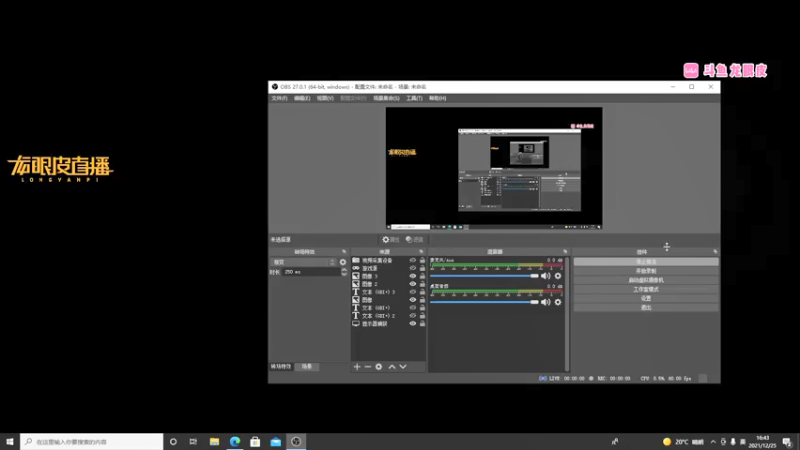Toggle visibility of 文本 (GDI+) 3 source
Screen dimensions: 800x450
point(413,292)
